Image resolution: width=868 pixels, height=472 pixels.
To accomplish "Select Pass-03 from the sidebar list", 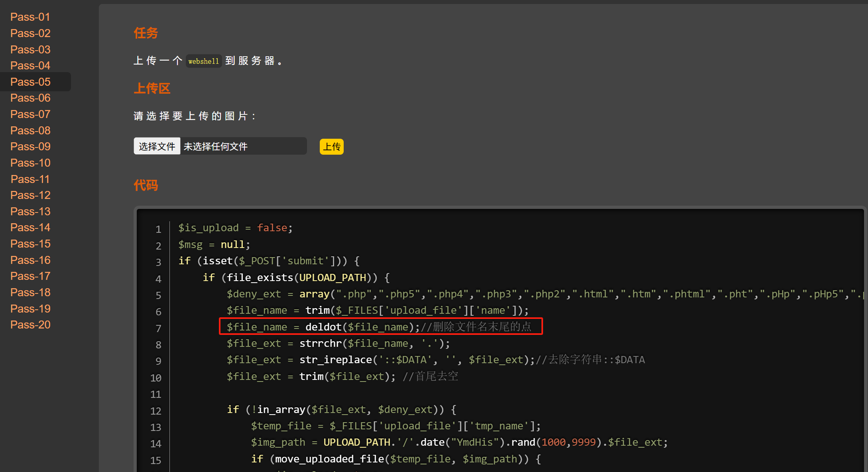I will [30, 49].
